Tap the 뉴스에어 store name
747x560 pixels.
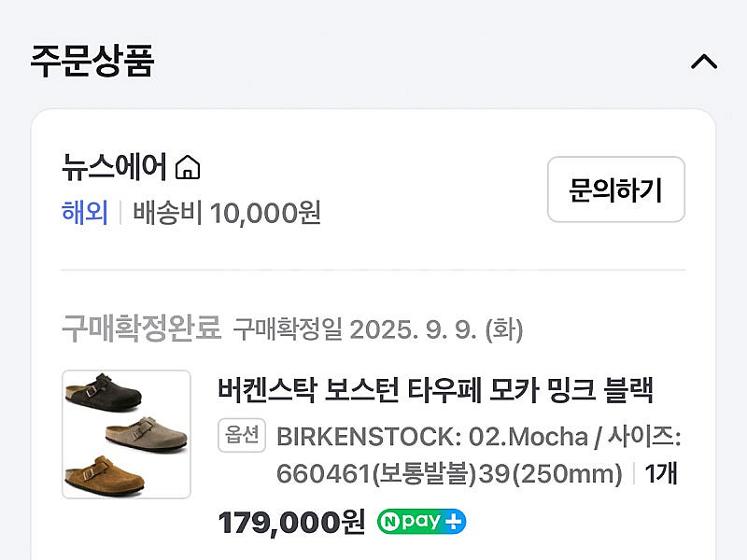coord(114,168)
